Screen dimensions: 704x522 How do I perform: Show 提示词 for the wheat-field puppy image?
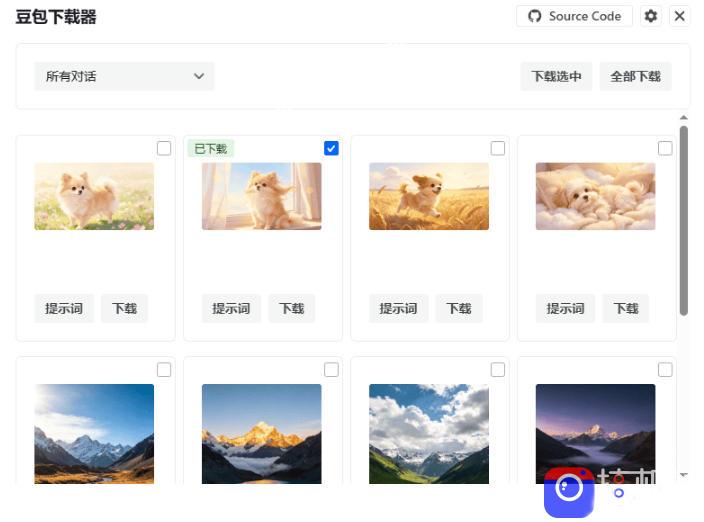[x=398, y=308]
